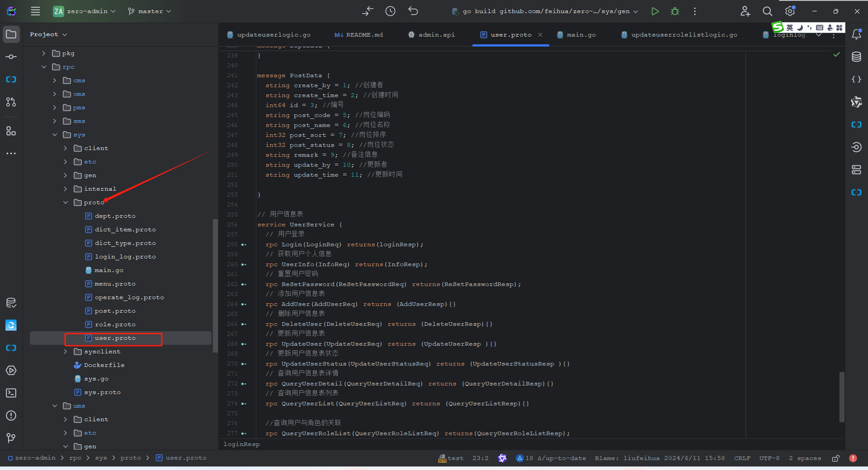This screenshot has height=470, width=868.
Task: Click the 2 spaces indent setting
Action: pos(805,458)
